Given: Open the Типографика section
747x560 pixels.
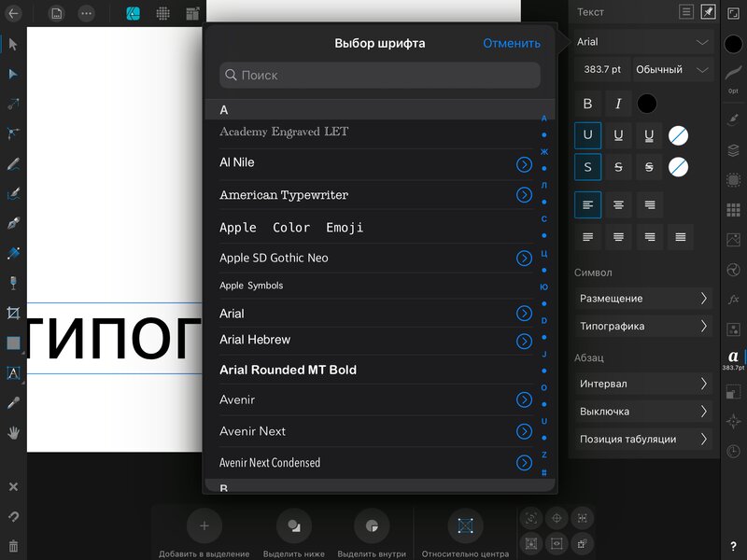Looking at the screenshot, I should (x=643, y=326).
